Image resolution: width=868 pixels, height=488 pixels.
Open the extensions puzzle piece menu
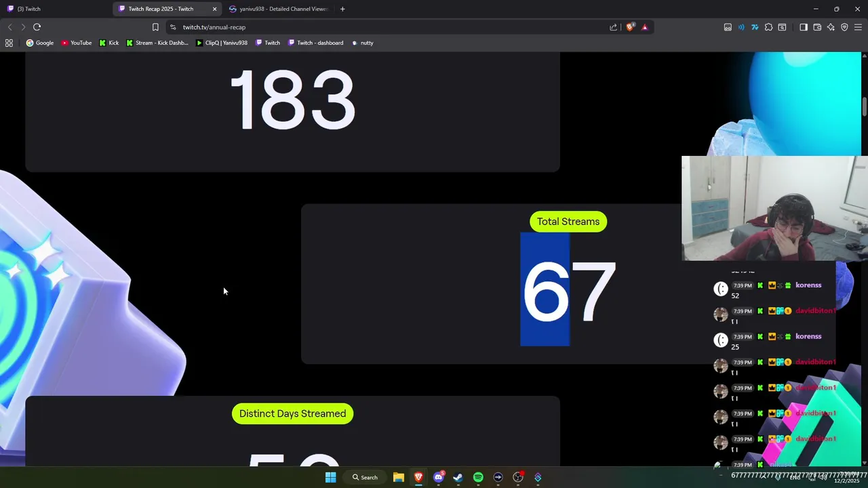point(768,27)
